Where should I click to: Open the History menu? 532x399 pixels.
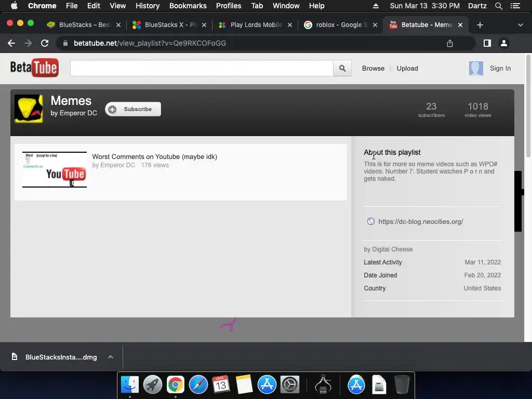148,6
